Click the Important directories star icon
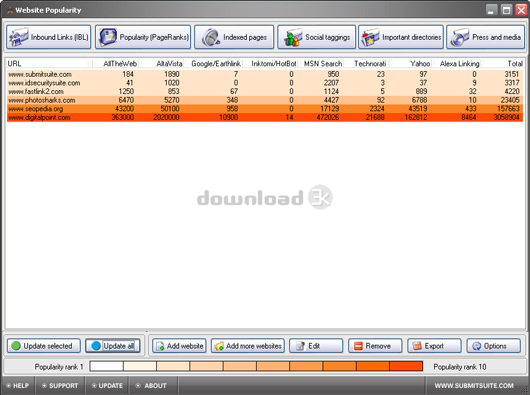This screenshot has height=395, width=530. (x=370, y=37)
